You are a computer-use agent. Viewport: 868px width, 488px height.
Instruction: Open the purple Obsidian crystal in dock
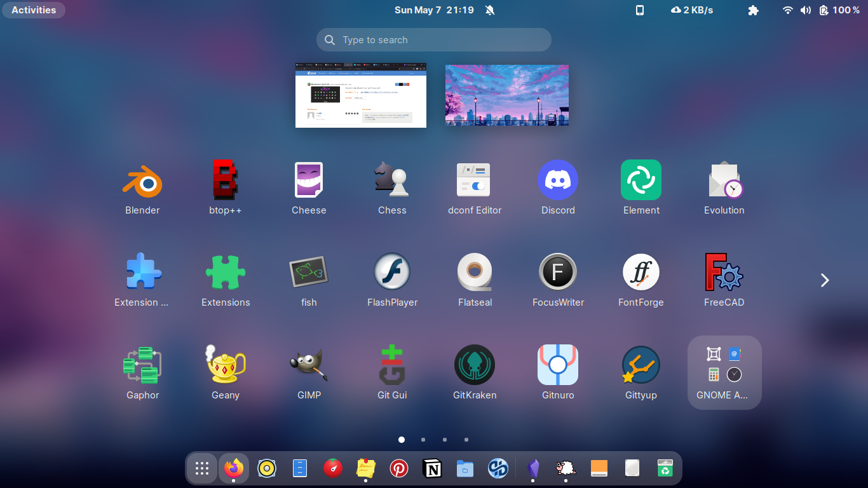533,469
